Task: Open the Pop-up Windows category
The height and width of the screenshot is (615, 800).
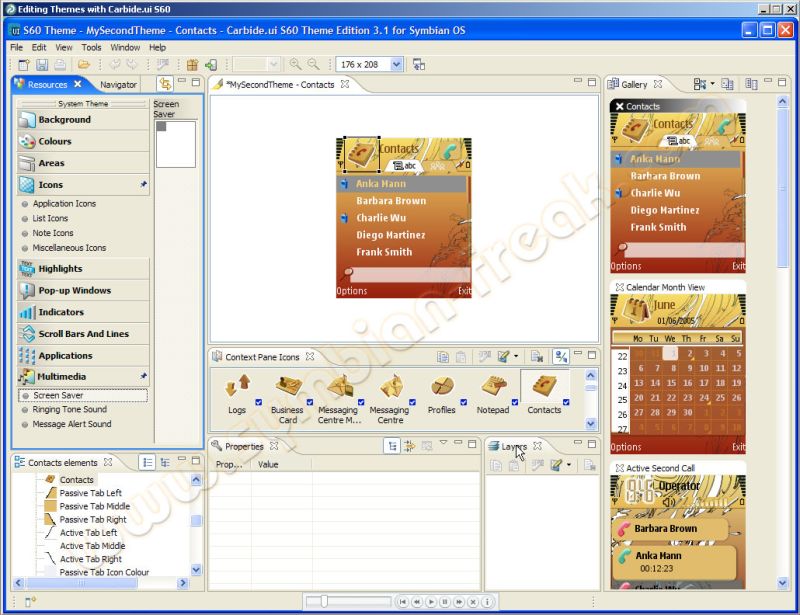Action: point(83,290)
